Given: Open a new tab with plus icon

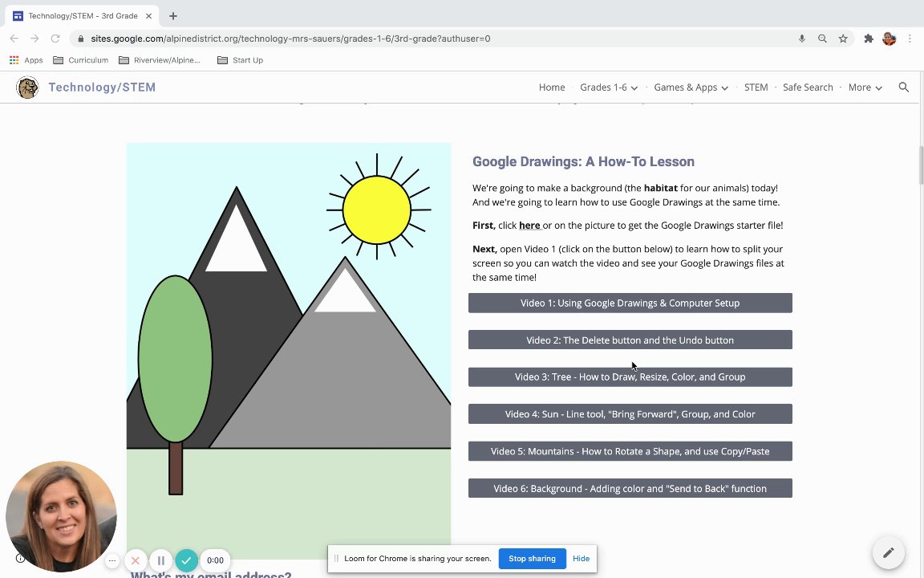Looking at the screenshot, I should click(x=172, y=16).
